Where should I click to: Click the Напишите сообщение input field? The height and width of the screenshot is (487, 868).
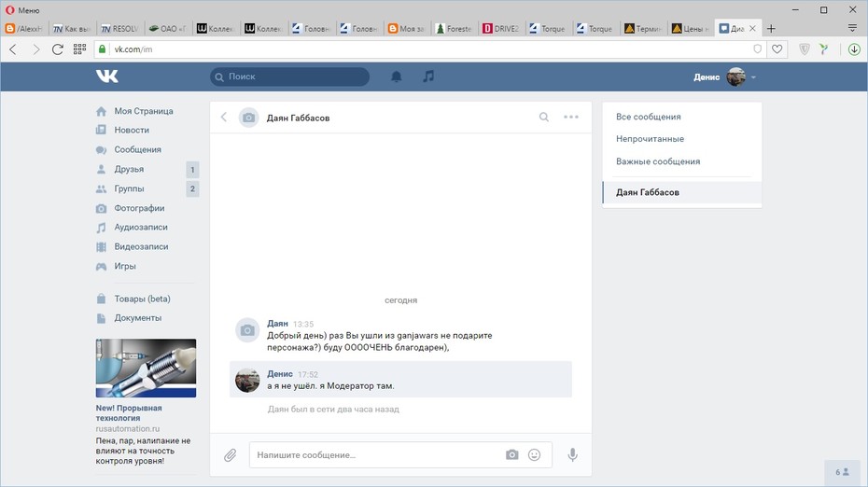pyautogui.click(x=376, y=455)
